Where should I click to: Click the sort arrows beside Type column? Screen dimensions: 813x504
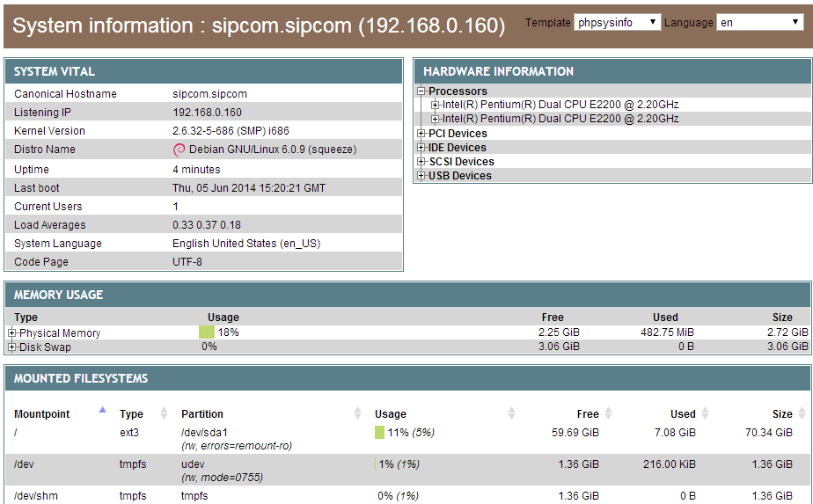(164, 413)
